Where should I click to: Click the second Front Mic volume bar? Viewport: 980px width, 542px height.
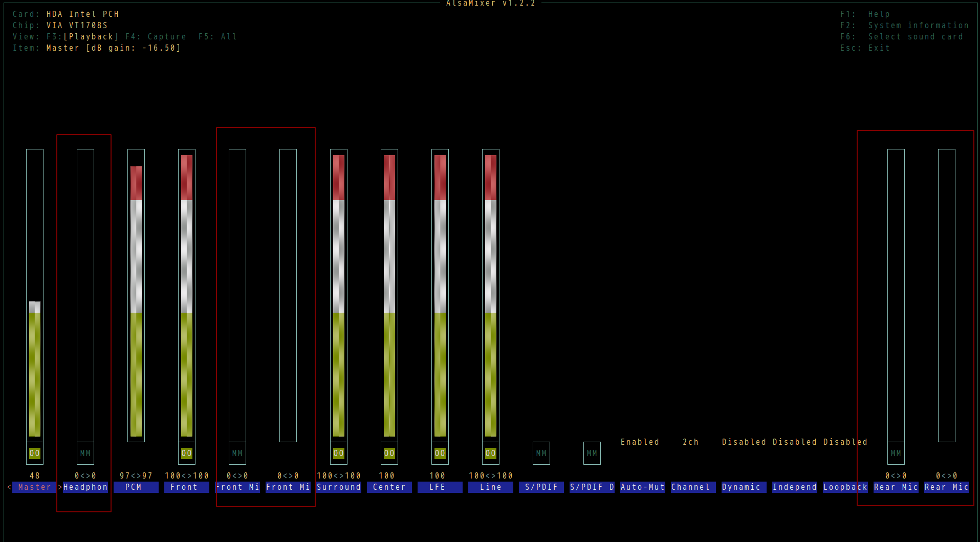288,295
